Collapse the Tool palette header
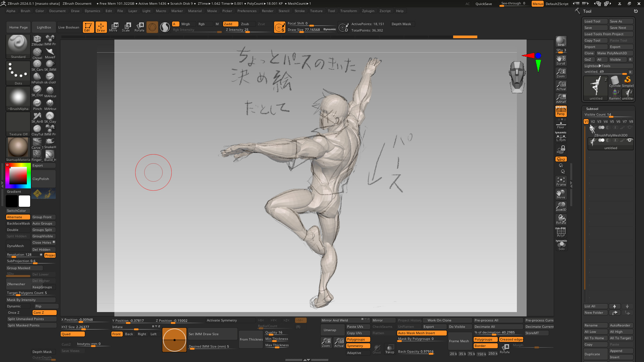The width and height of the screenshot is (644, 362). (x=587, y=11)
